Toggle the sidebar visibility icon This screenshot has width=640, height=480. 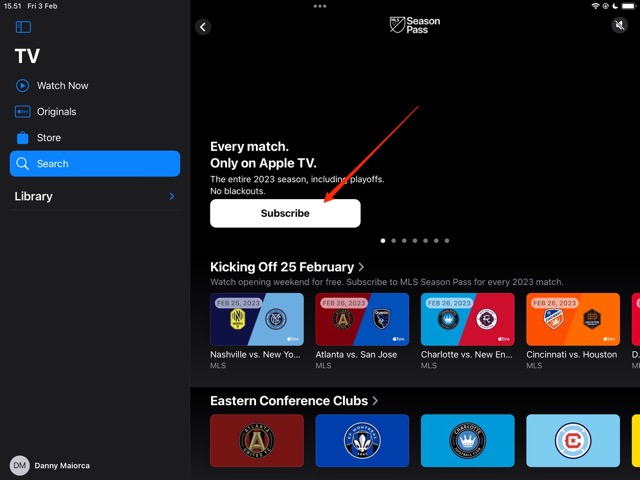(23, 27)
